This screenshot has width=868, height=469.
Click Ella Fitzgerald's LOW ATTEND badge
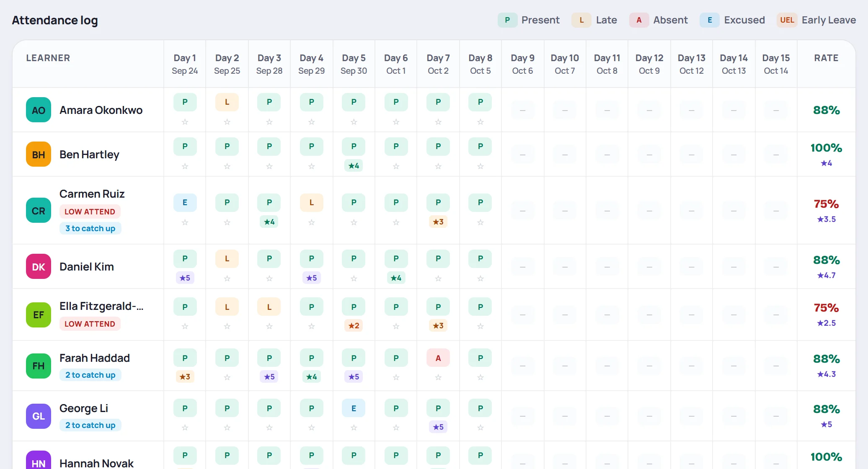[90, 324]
